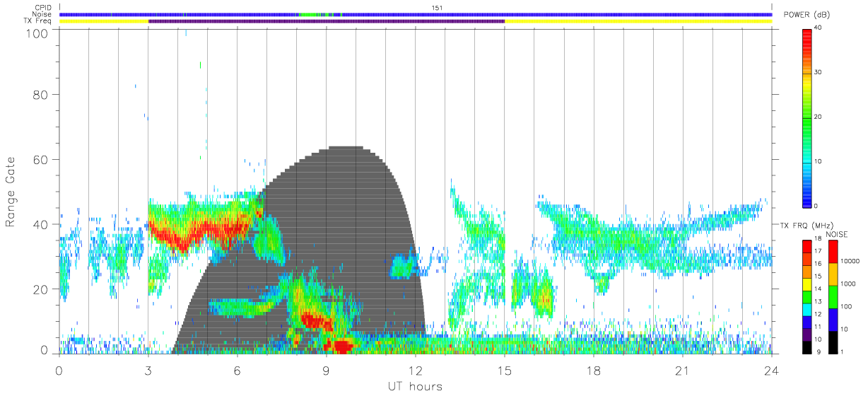Click the 60 tick on Range Gate axis

(40, 159)
